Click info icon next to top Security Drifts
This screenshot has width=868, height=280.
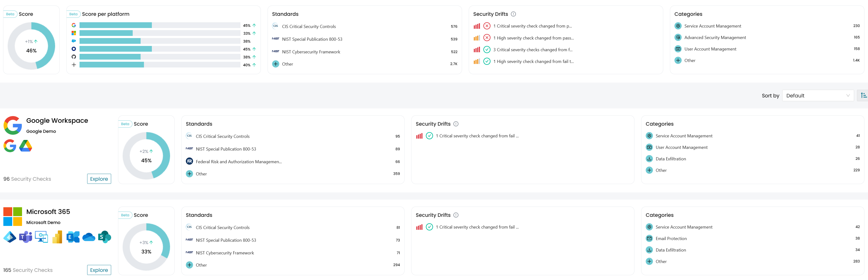[x=513, y=14]
